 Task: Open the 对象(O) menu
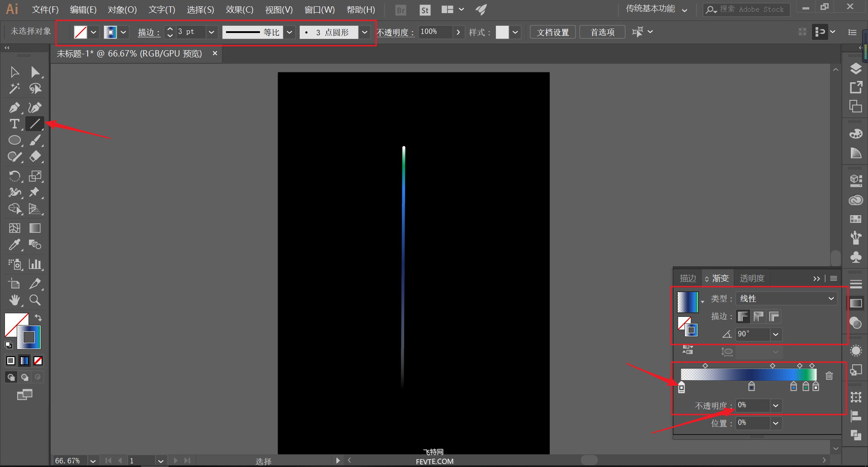(122, 9)
